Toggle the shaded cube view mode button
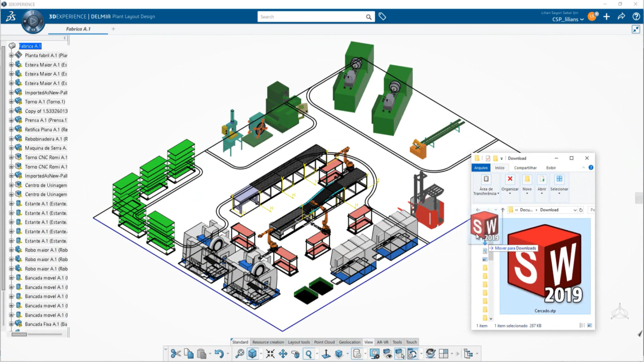The height and width of the screenshot is (362, 644). click(x=339, y=353)
